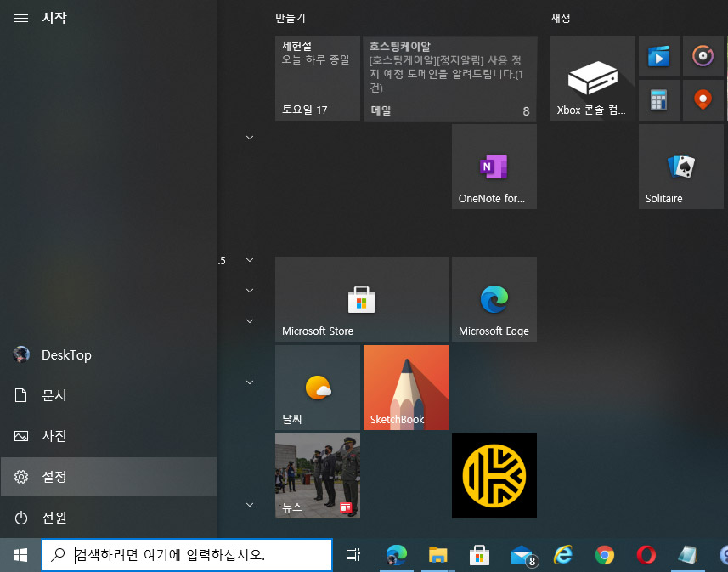Open the Movies & TV tile
728x572 pixels.
(x=658, y=56)
